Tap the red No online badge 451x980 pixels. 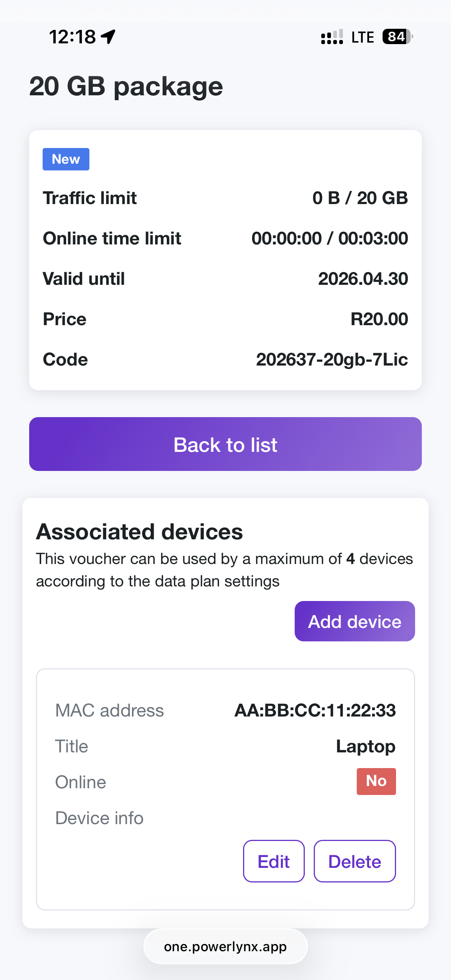point(376,781)
